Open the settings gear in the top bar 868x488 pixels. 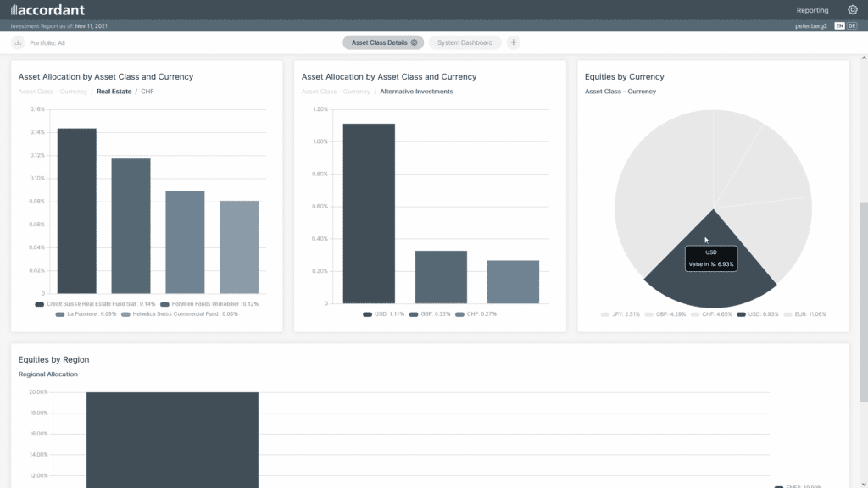click(x=852, y=9)
